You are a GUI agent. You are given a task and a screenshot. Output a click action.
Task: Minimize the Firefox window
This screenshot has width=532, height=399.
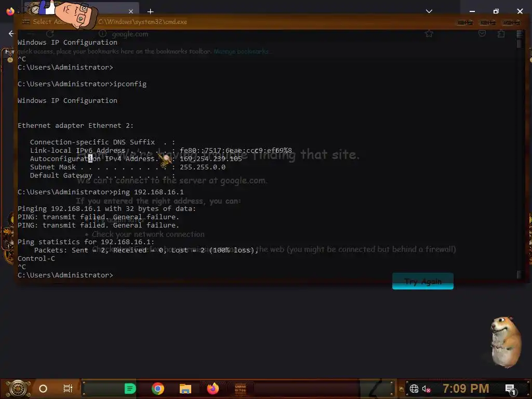point(472,11)
